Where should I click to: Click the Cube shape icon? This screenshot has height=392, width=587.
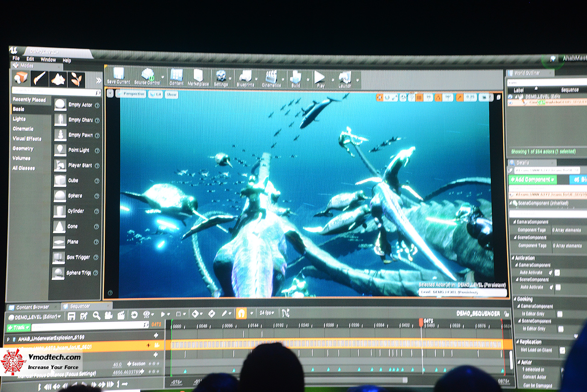60,180
